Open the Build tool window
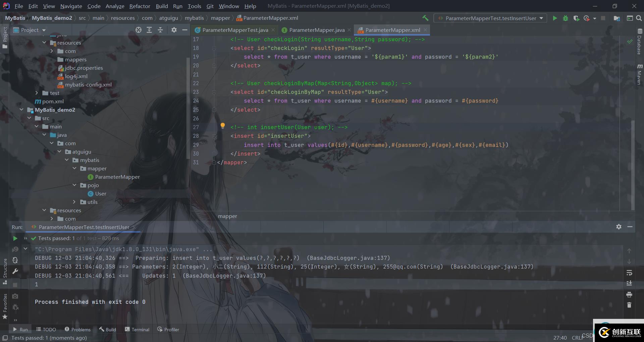644x342 pixels. [107, 330]
